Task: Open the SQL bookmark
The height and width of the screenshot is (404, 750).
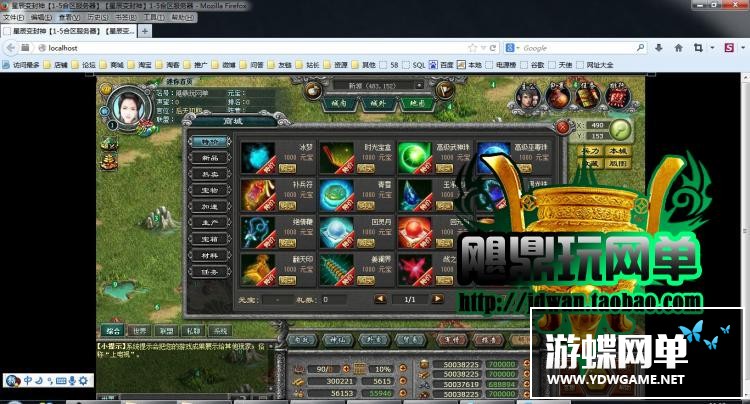Action: pos(414,65)
